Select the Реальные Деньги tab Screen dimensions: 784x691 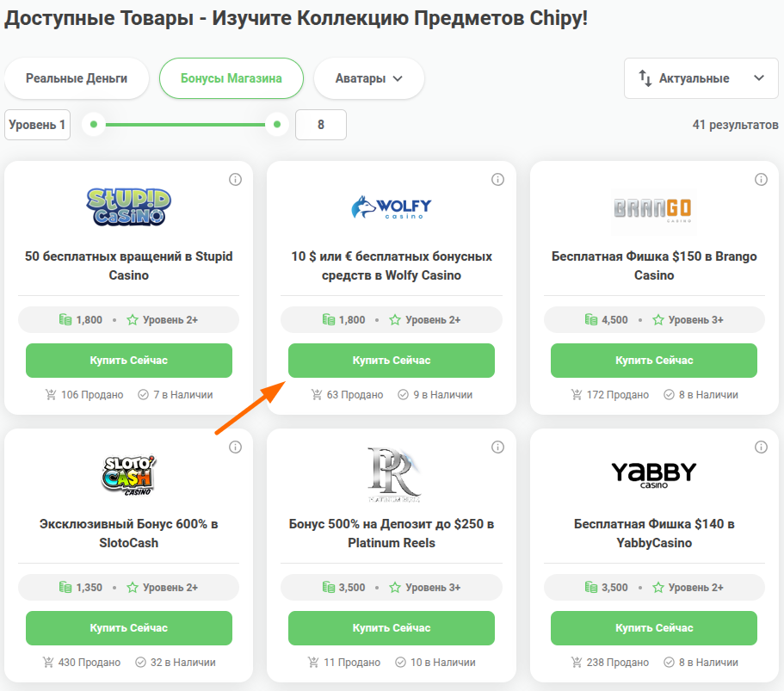(77, 78)
